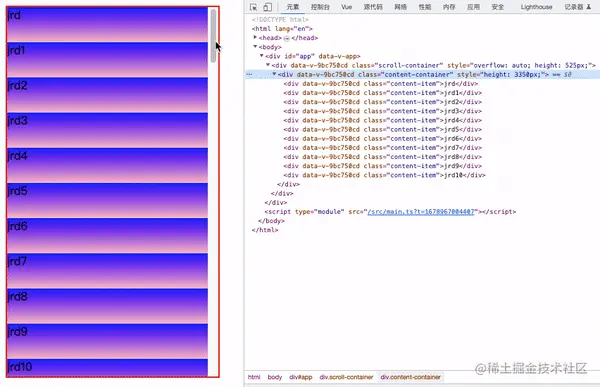Collapse the scroll-container div node
Viewport: 600px width, 387px height.
coord(268,65)
